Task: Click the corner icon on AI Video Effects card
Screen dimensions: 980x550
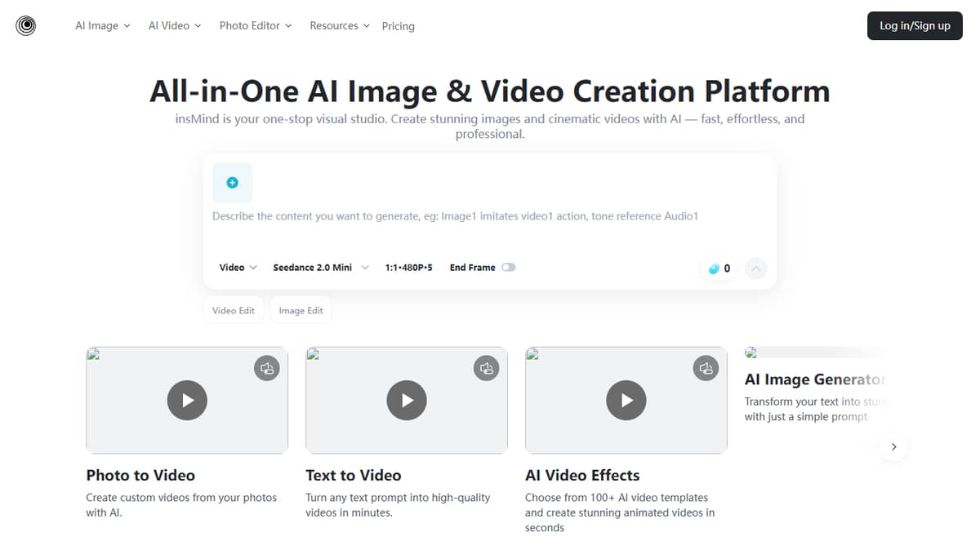Action: click(x=706, y=369)
